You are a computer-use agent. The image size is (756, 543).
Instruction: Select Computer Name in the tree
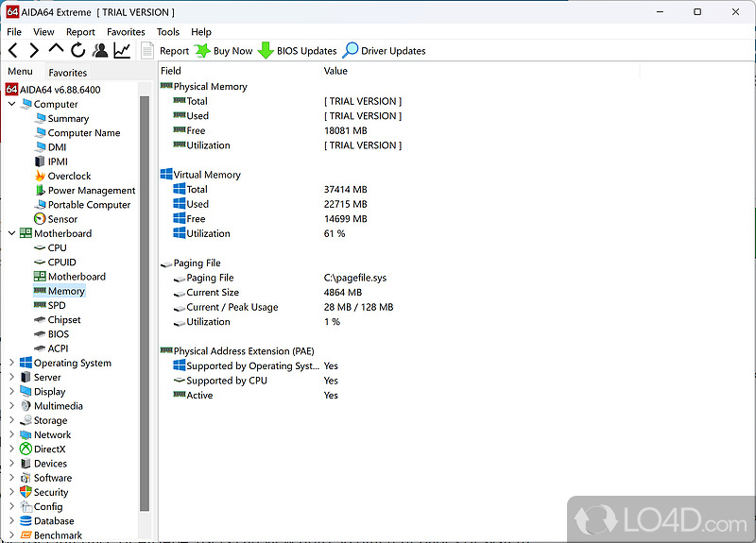[84, 132]
